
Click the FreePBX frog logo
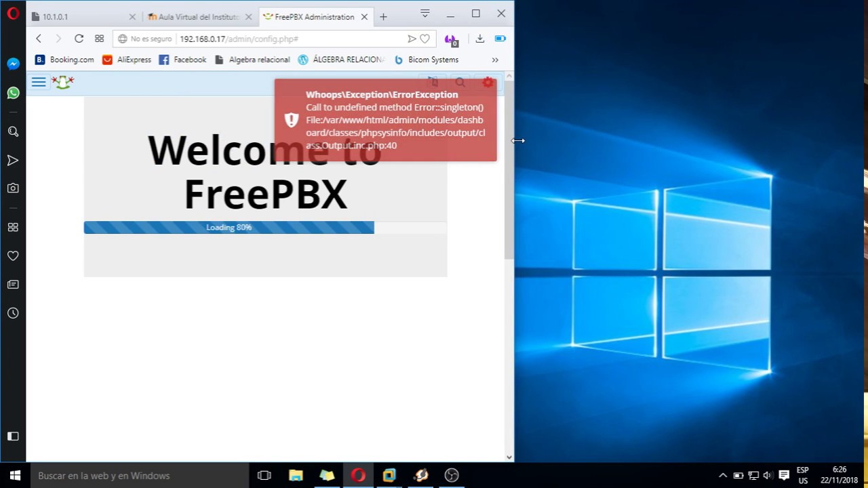[63, 82]
